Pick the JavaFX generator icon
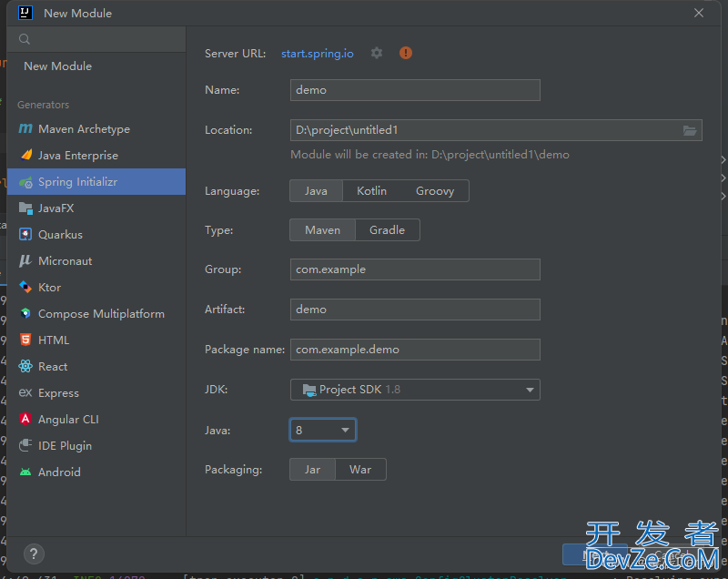The image size is (728, 579). (x=25, y=208)
